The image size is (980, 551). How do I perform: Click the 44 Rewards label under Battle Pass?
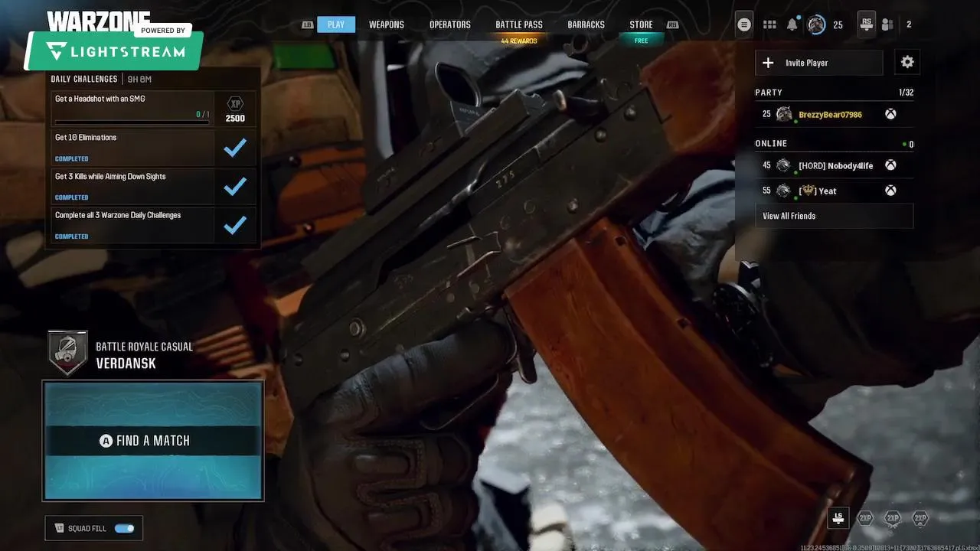519,41
